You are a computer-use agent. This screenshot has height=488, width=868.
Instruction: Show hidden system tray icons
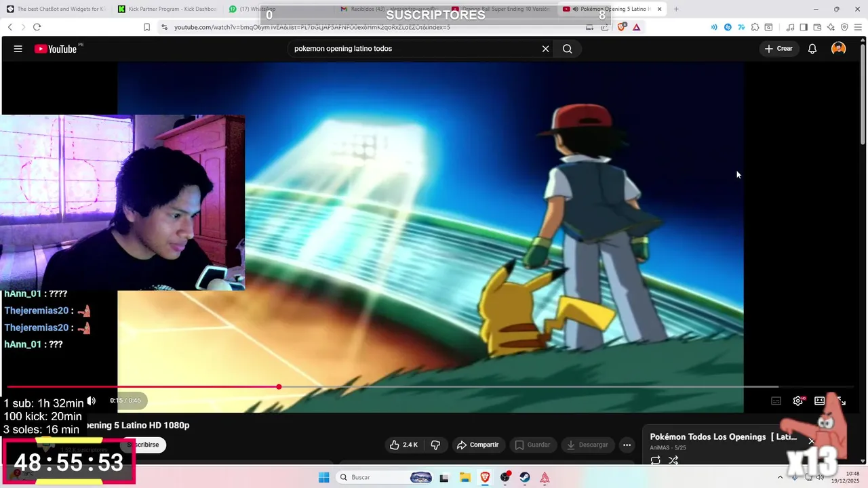779,477
